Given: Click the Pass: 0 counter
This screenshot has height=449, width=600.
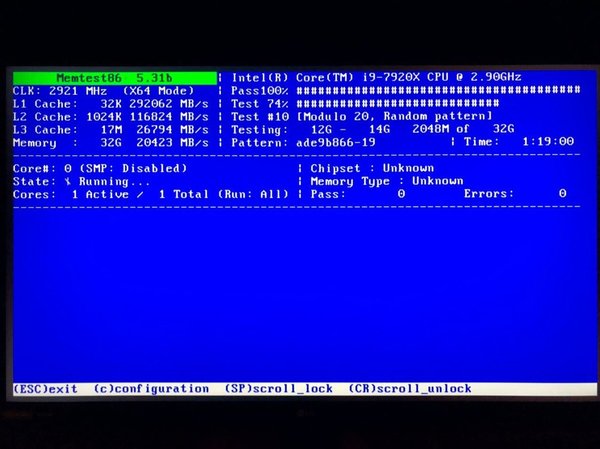Looking at the screenshot, I should [x=358, y=194].
